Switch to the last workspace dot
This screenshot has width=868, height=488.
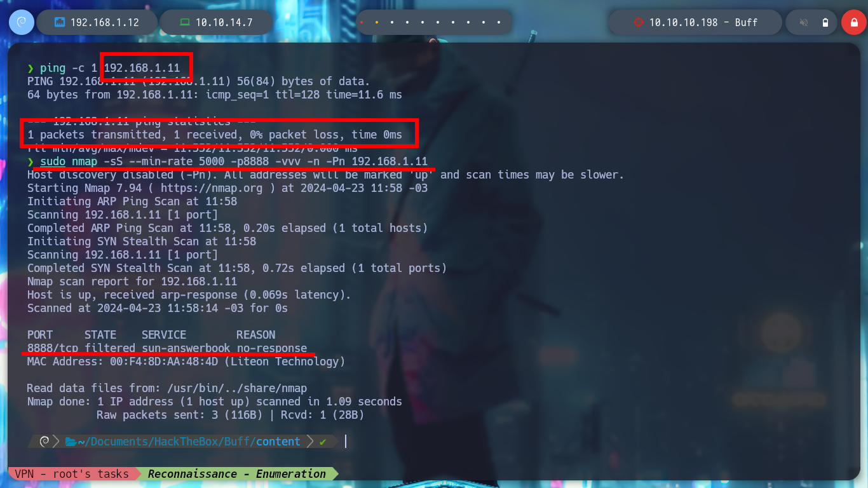pos(499,22)
